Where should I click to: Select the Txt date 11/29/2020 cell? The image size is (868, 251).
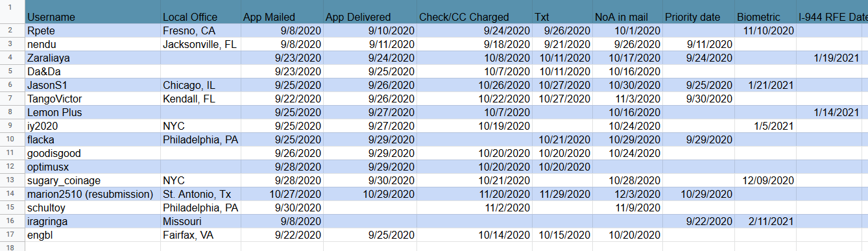tap(562, 194)
